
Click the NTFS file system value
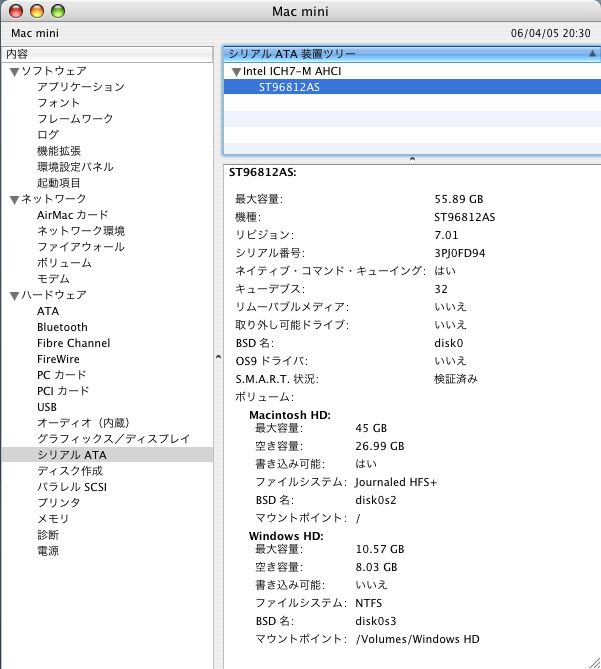(x=369, y=603)
